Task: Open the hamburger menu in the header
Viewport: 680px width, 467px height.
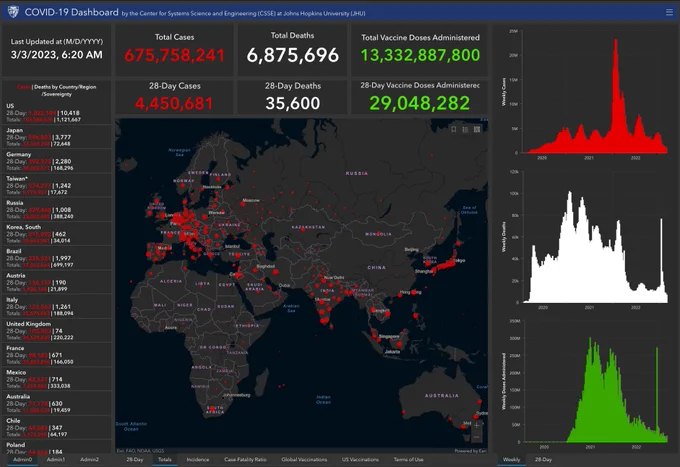Action: pos(669,13)
